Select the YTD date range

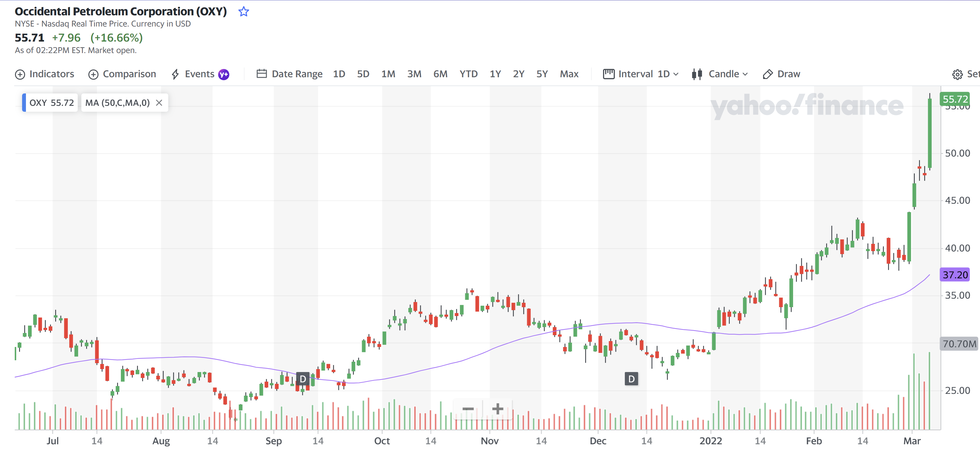pos(468,74)
